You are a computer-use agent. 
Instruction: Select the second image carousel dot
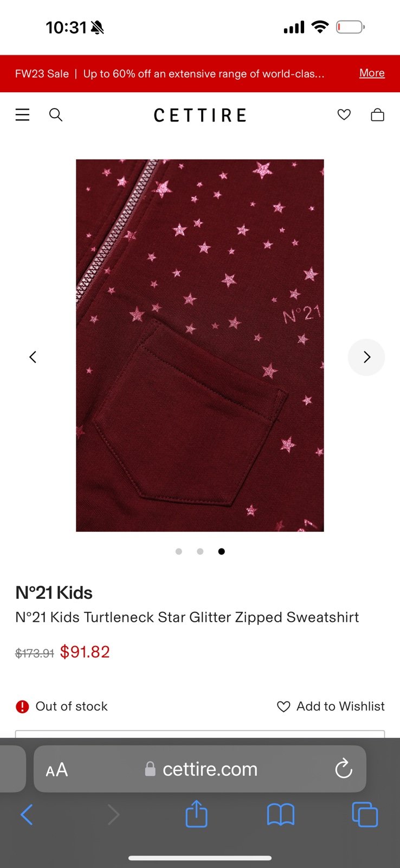tap(200, 551)
